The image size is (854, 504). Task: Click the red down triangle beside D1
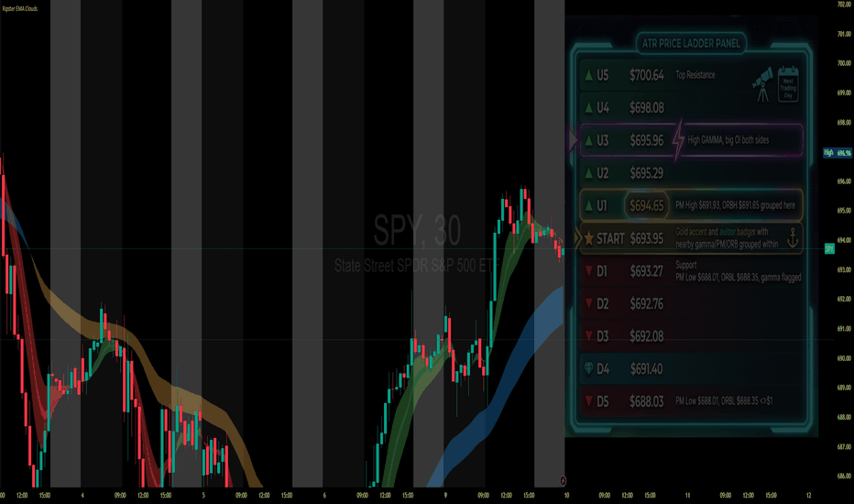[589, 271]
